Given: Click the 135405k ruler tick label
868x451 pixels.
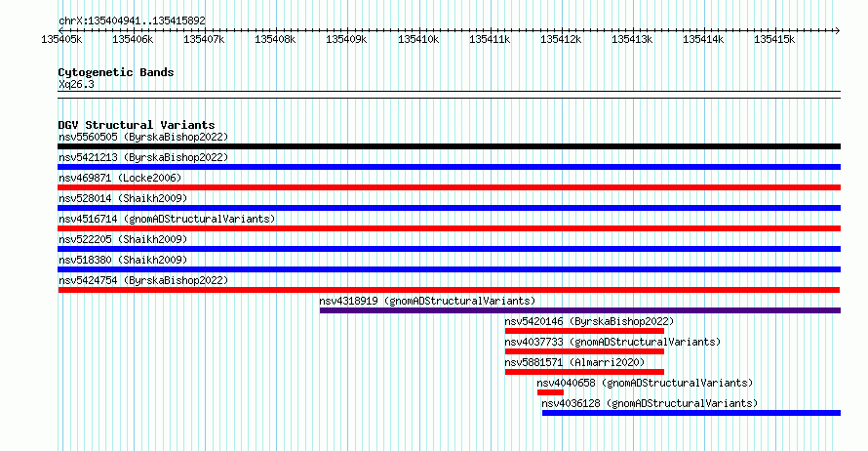Looking at the screenshot, I should [62, 39].
